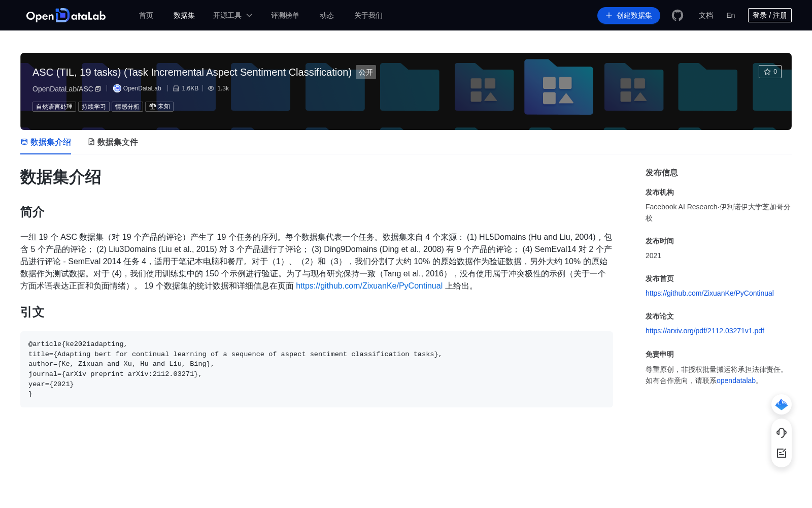Click the 发布时间 value 2021
Viewport: 812px width, 508px height.
point(653,256)
